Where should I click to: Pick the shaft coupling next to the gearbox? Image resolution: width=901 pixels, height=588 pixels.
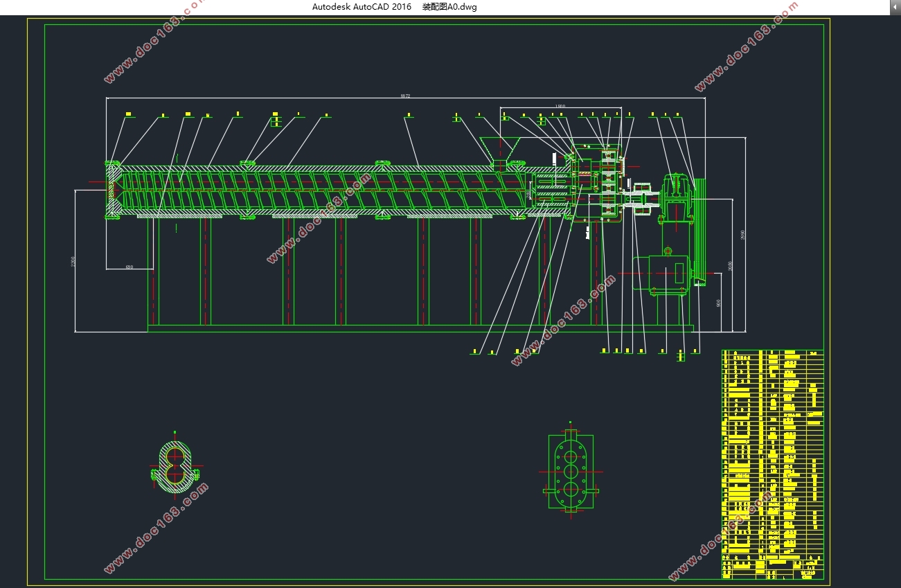[x=641, y=199]
